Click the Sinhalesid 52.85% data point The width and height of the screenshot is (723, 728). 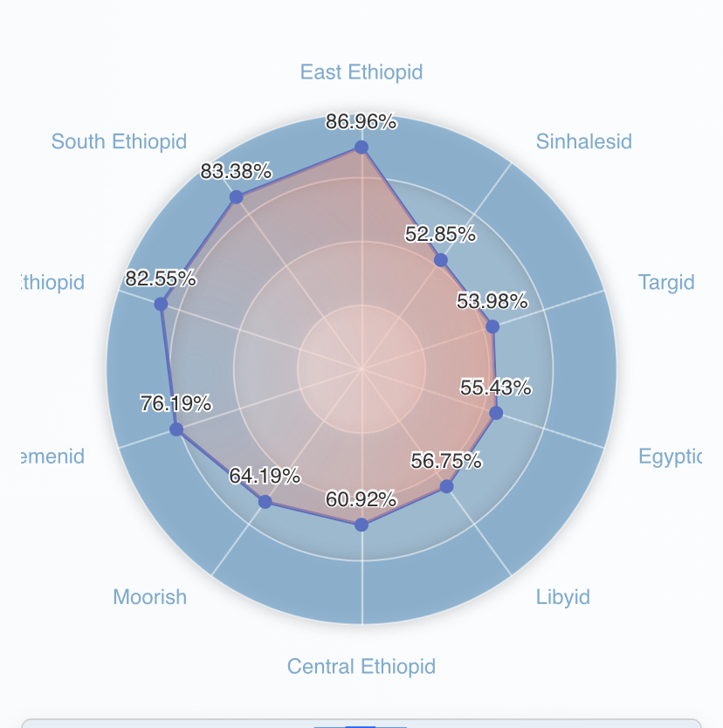click(441, 260)
